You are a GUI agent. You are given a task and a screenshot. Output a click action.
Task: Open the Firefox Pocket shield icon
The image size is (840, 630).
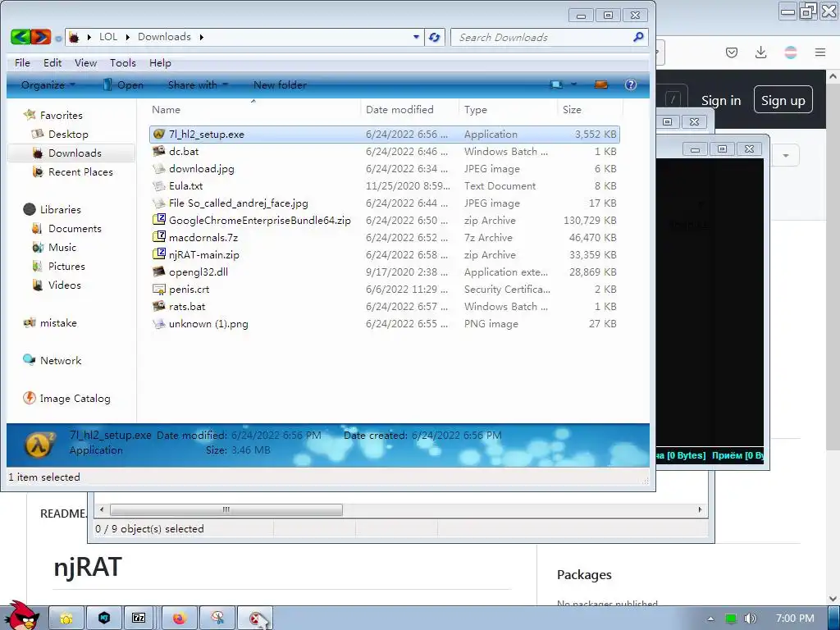pos(731,52)
